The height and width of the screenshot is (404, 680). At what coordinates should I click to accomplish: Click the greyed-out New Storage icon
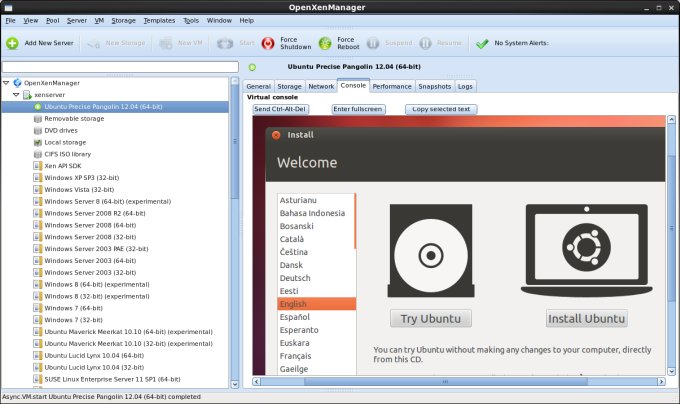94,43
